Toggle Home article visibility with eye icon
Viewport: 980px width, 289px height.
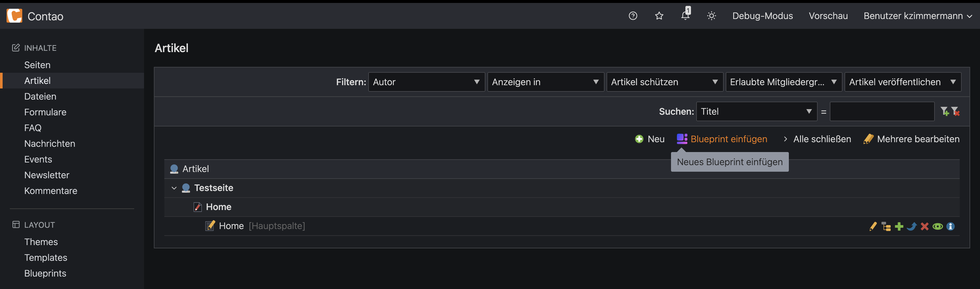[x=938, y=226]
